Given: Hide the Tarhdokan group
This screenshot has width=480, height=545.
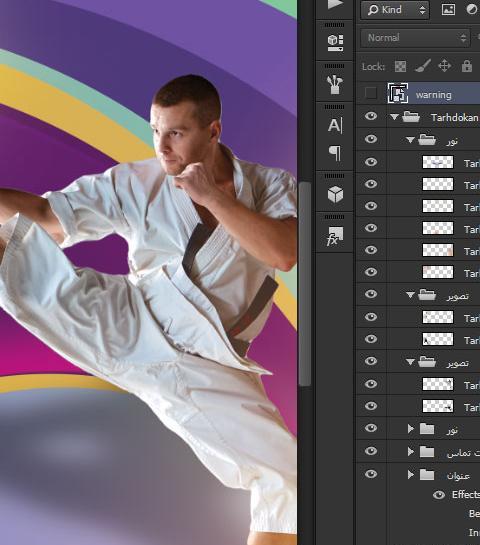Looking at the screenshot, I should pos(371,116).
